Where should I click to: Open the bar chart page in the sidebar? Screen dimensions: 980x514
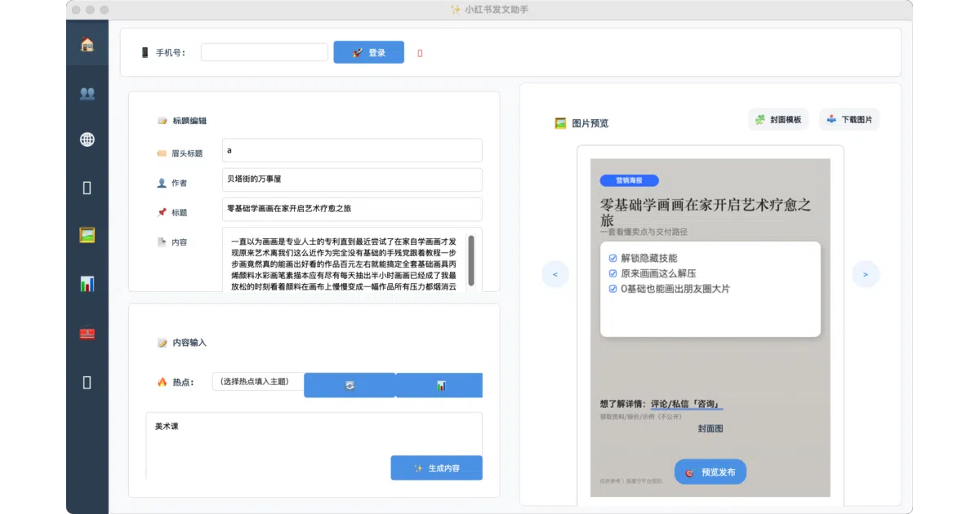tap(87, 284)
